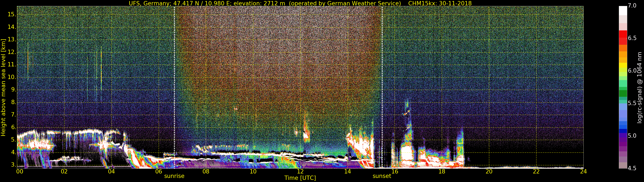
Task: Click the 'sunset' label below the time axis
Action: click(x=382, y=176)
